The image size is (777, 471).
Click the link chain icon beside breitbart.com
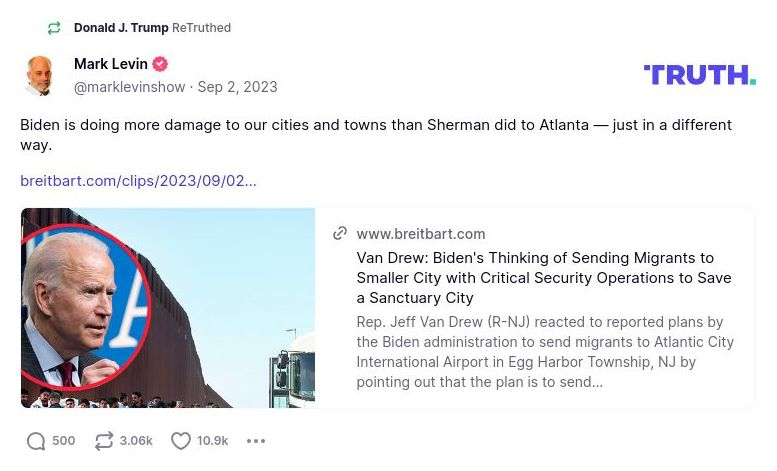tap(340, 233)
